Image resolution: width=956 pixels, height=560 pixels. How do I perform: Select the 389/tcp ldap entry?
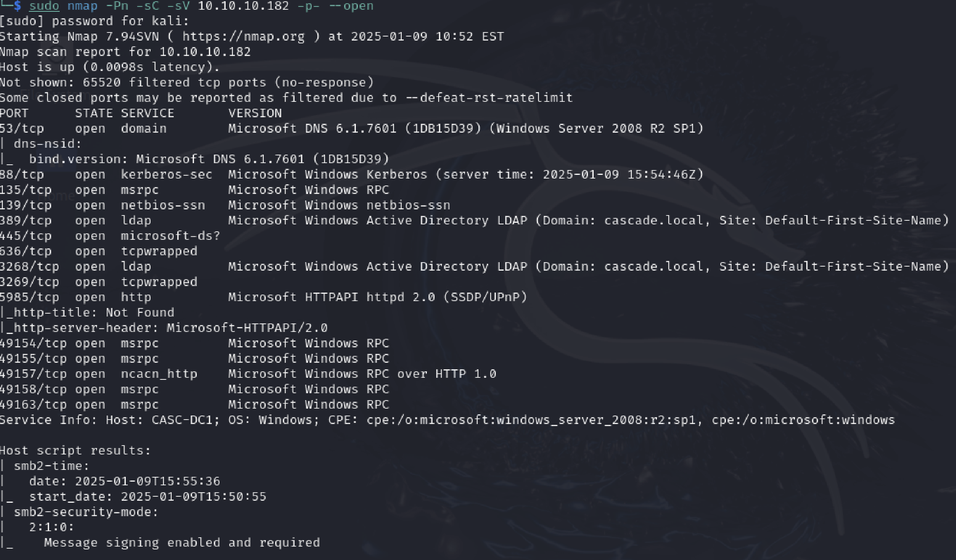[474, 221]
